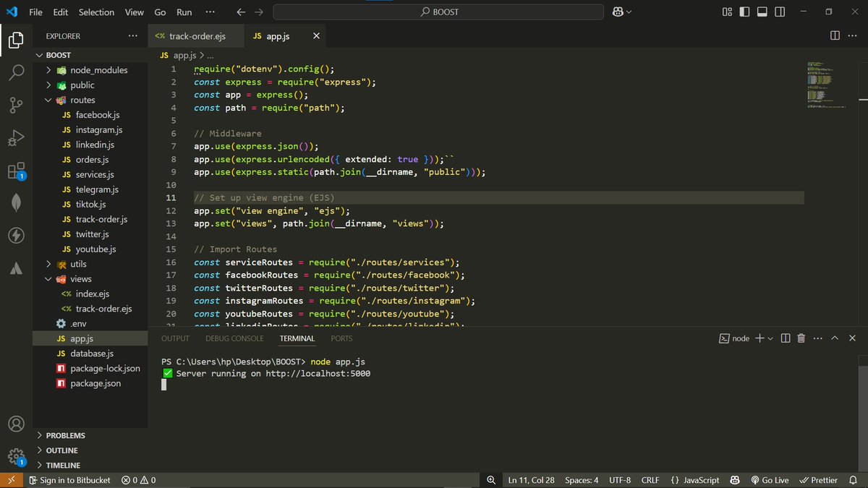Switch to the PORTS tab
Screen dimensions: 868x488
click(341, 338)
